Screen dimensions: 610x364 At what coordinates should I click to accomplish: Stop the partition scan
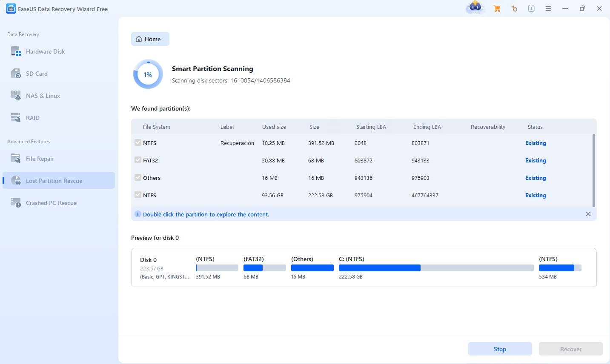point(500,349)
